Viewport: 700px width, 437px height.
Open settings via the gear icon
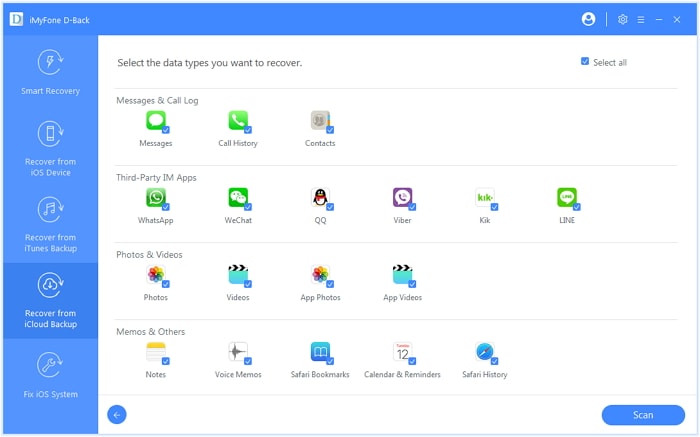pyautogui.click(x=623, y=19)
